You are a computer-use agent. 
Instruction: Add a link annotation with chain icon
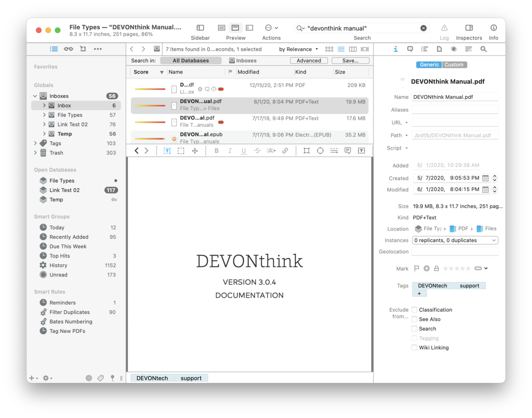pyautogui.click(x=285, y=151)
